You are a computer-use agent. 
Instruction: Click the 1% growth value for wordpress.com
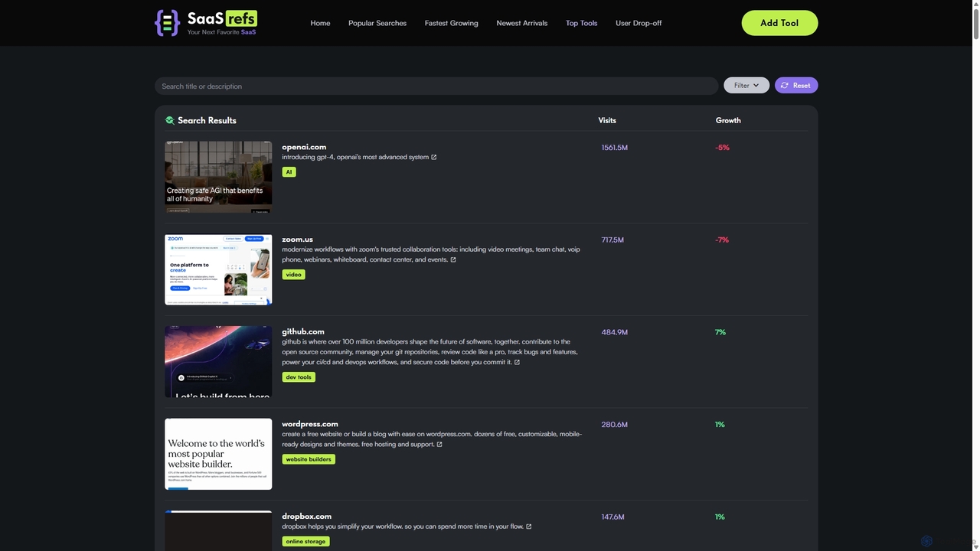(720, 425)
